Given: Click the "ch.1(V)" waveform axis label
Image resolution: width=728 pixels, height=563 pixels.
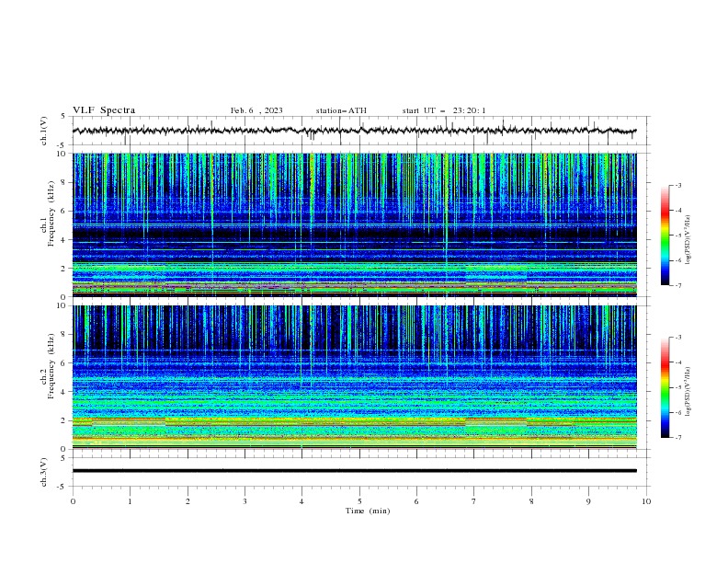Looking at the screenshot, I should click(44, 131).
